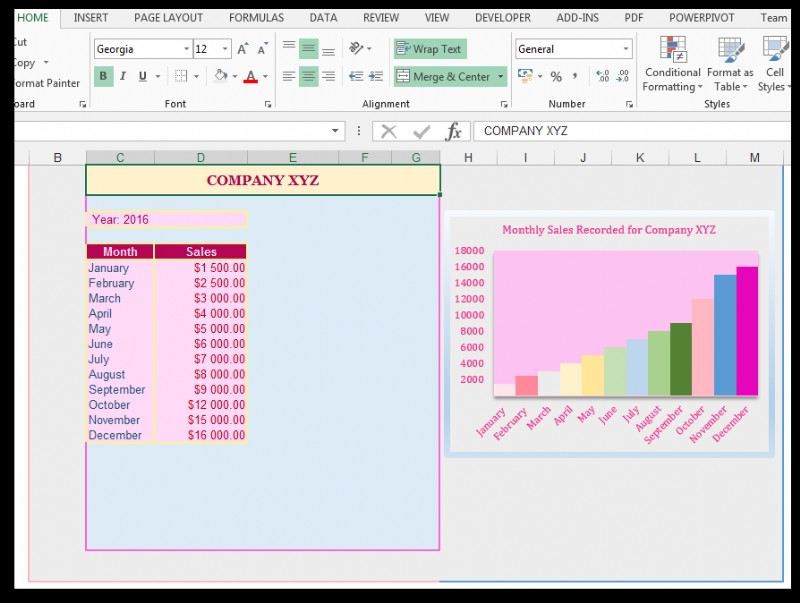Viewport: 800px width, 603px height.
Task: Apply cell borders icon
Action: point(181,77)
